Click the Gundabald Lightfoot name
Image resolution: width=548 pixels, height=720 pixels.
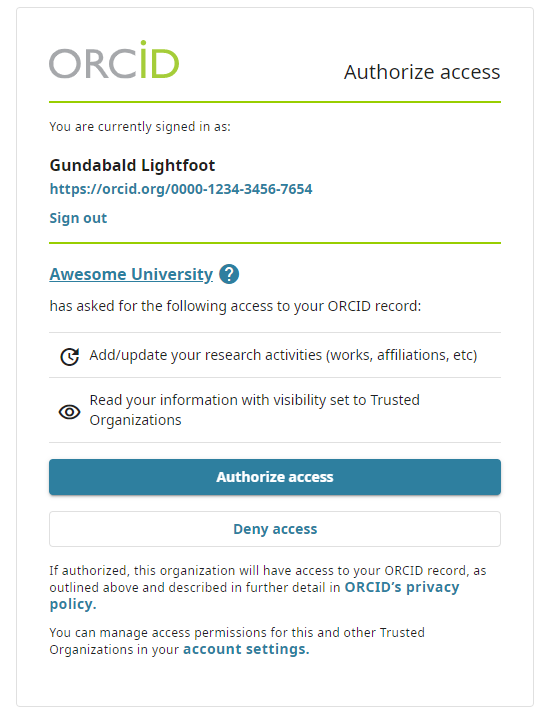[x=132, y=165]
